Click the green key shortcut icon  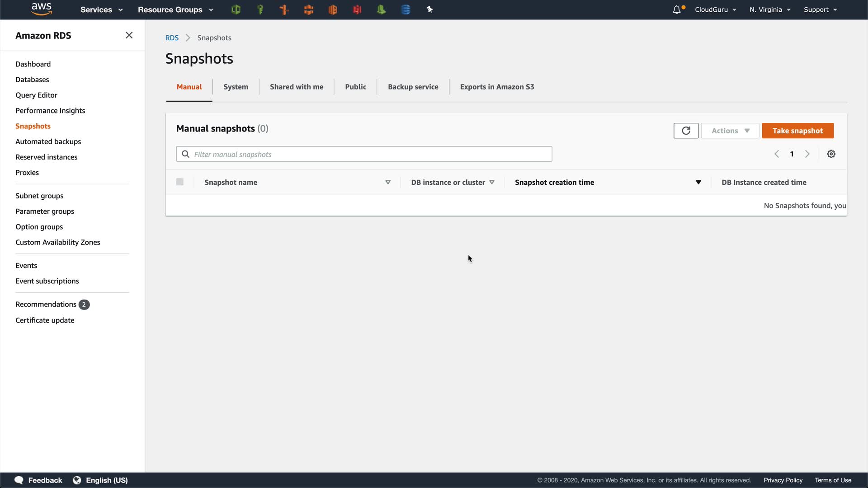260,9
